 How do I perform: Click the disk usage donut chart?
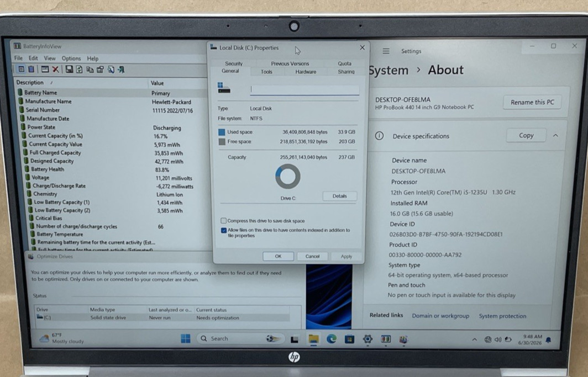click(x=287, y=176)
